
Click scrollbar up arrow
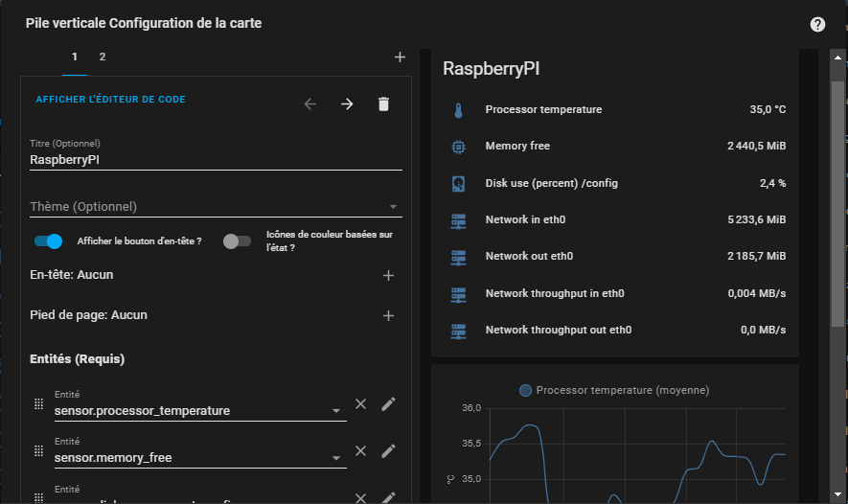837,57
